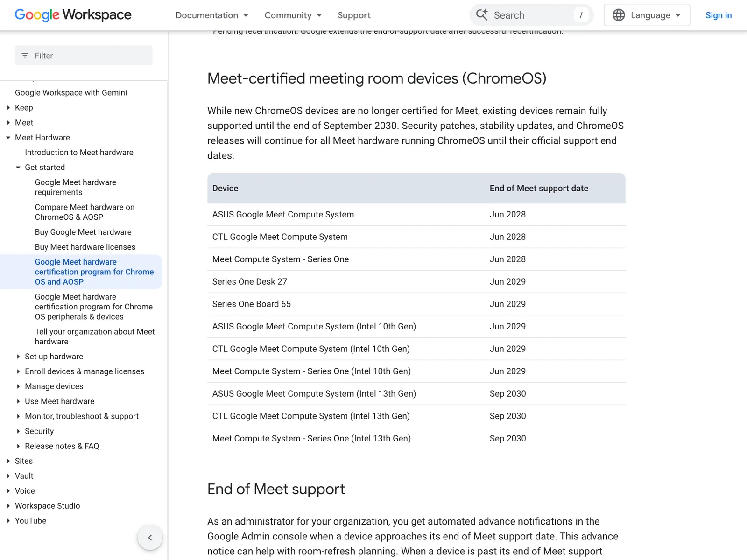Image resolution: width=747 pixels, height=560 pixels.
Task: Open Google Workspace with Gemini page
Action: point(71,93)
